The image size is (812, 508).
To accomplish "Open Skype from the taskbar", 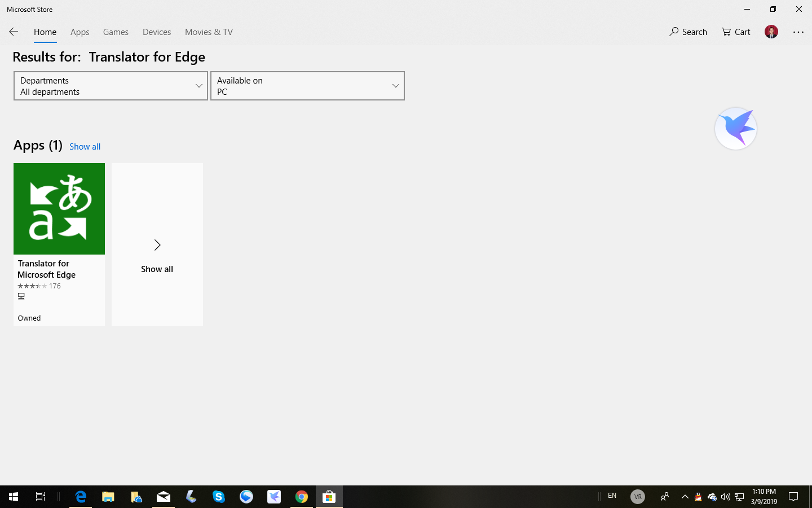I will (219, 497).
